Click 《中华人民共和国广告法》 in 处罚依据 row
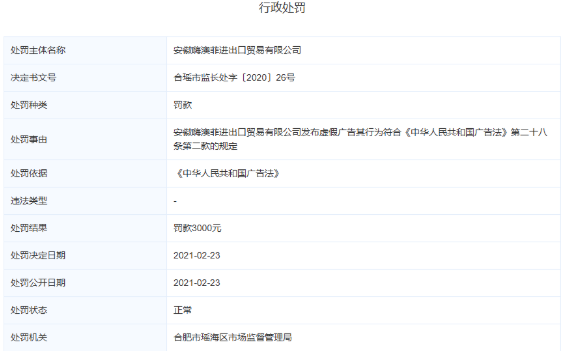This screenshot has height=360, width=563. (x=227, y=173)
